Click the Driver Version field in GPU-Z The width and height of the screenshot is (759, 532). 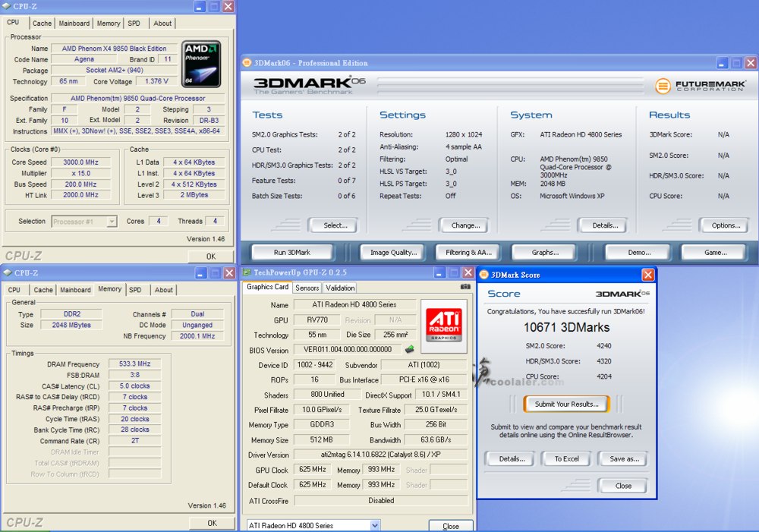[380, 455]
